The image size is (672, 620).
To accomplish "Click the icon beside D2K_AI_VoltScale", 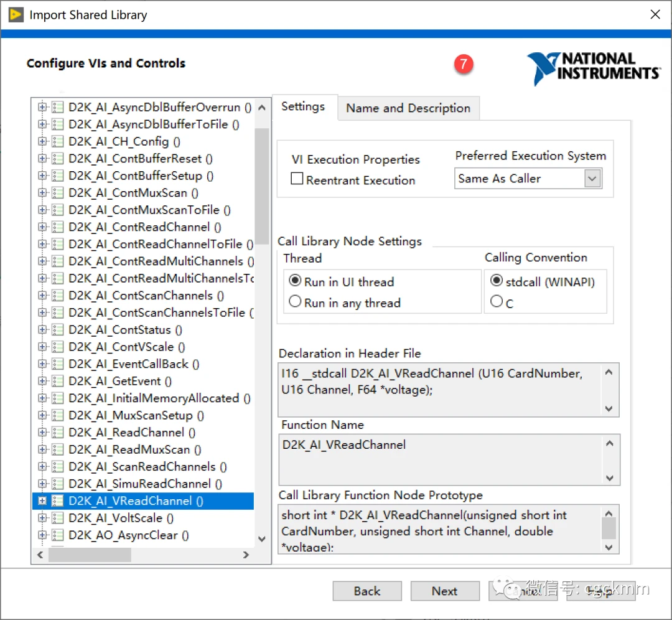I will 58,518.
